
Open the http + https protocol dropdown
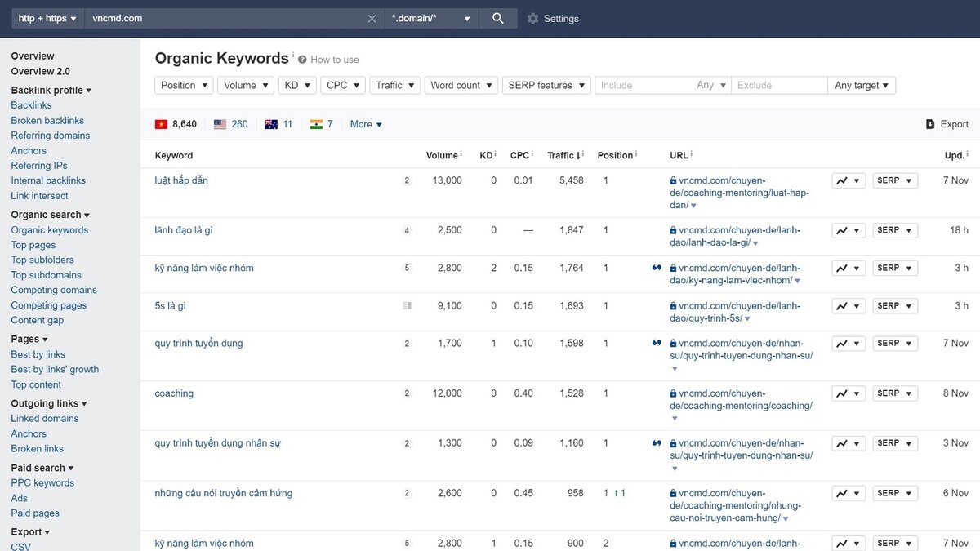click(47, 19)
